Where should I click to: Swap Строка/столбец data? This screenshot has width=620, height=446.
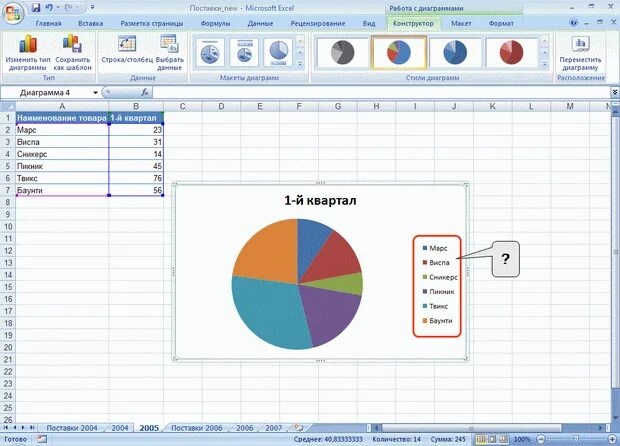(127, 49)
